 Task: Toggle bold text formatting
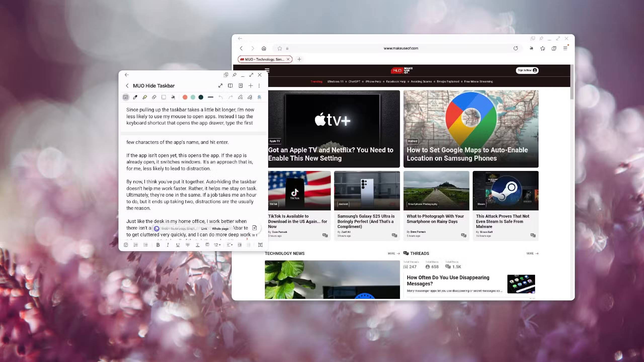[x=158, y=245]
